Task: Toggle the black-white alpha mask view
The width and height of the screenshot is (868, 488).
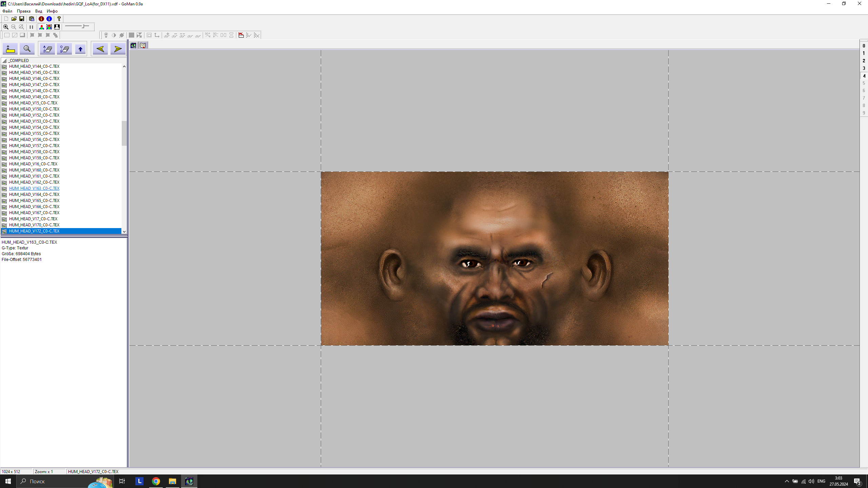Action: pyautogui.click(x=57, y=27)
